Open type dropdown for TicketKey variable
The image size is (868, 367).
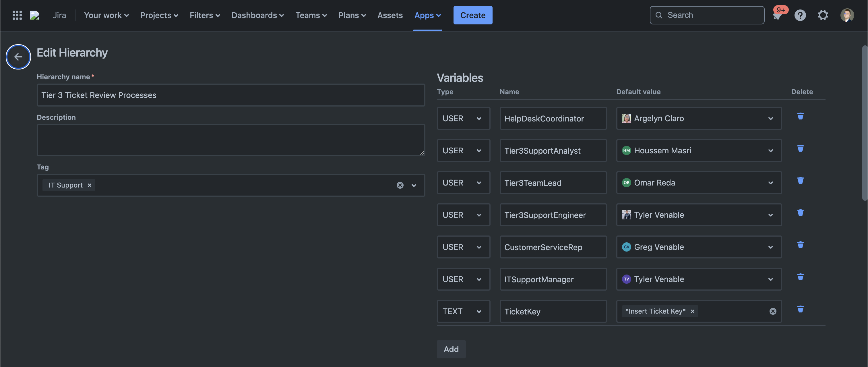coord(463,311)
